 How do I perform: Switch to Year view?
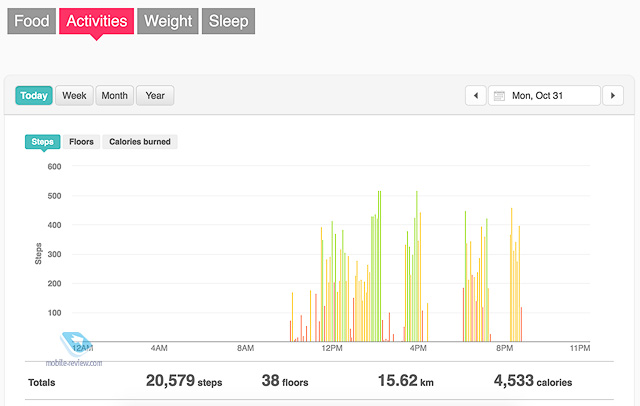(155, 95)
